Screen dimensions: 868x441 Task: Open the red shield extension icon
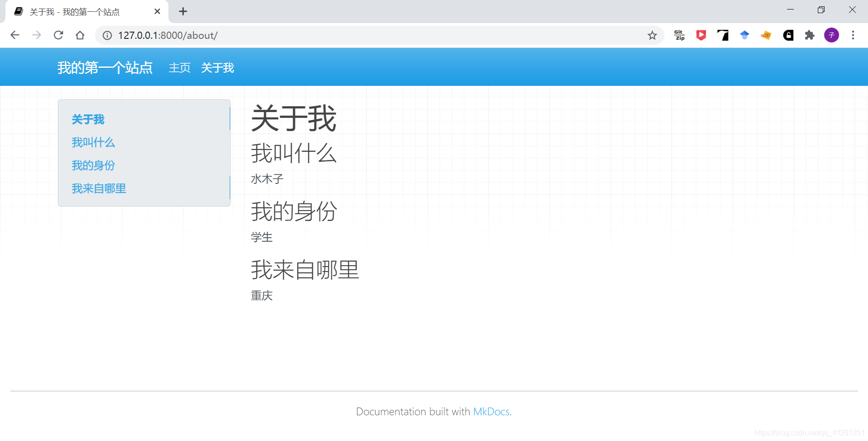click(701, 35)
